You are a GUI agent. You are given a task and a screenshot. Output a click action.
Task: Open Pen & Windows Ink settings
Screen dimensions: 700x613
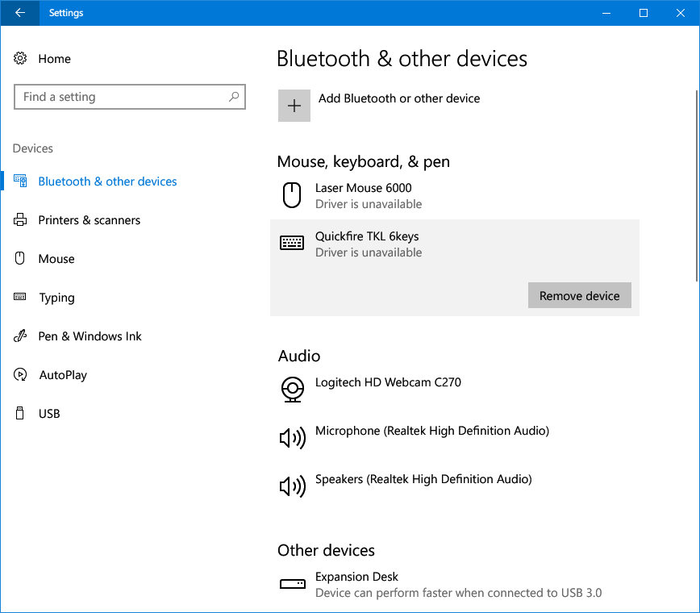[x=90, y=336]
